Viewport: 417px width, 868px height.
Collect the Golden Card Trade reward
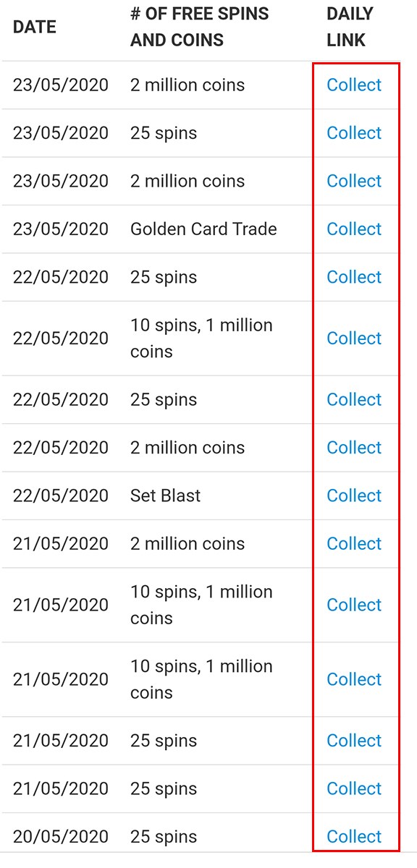[354, 229]
